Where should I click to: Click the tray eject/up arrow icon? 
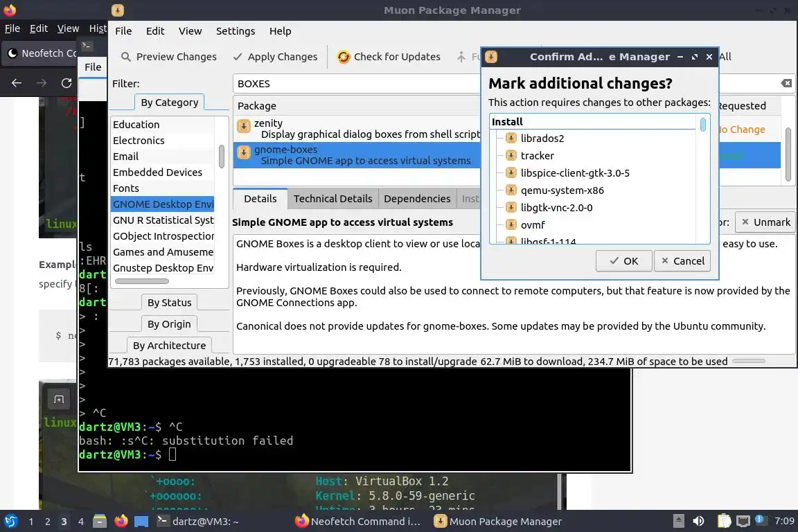click(x=678, y=521)
